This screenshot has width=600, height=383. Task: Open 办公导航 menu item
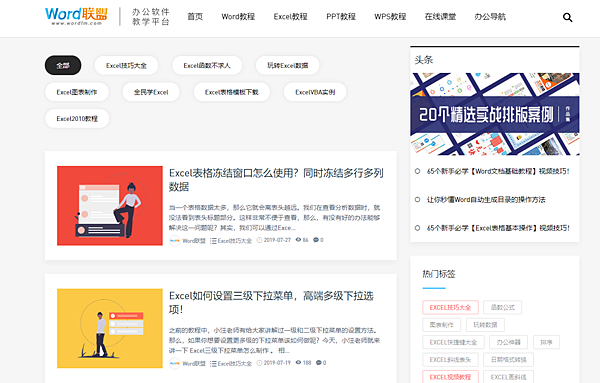click(490, 16)
